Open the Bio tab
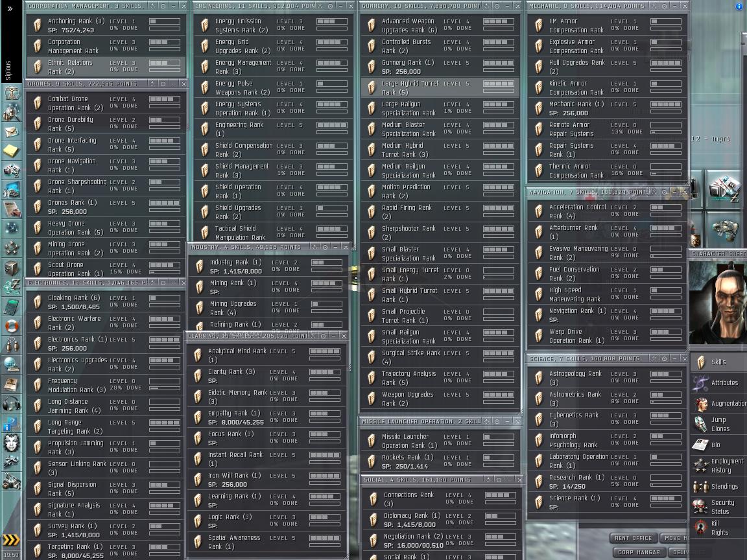 [718, 445]
